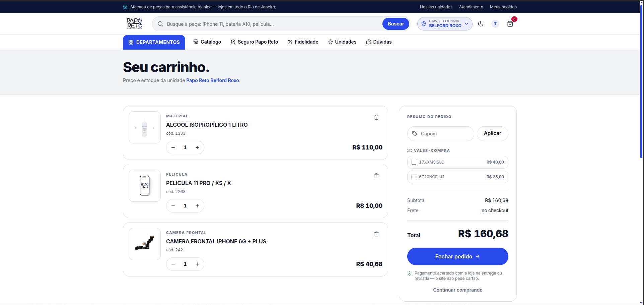Decrease quantity of Pelicula 11 Pro
644x305 pixels.
[173, 206]
